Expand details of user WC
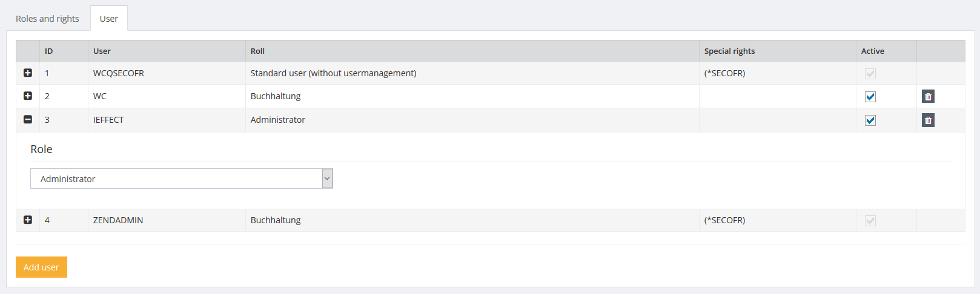 pos(28,96)
